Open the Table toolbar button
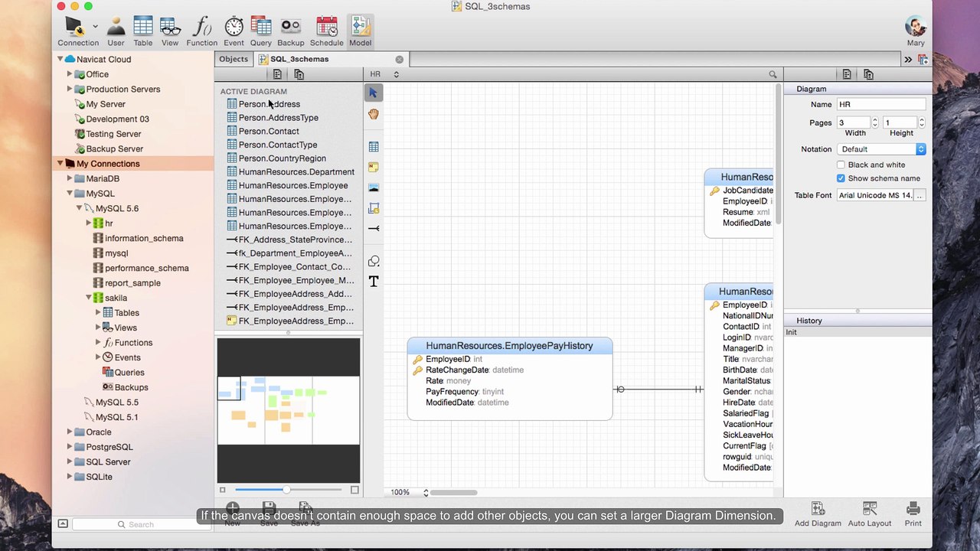This screenshot has height=551, width=980. (143, 32)
